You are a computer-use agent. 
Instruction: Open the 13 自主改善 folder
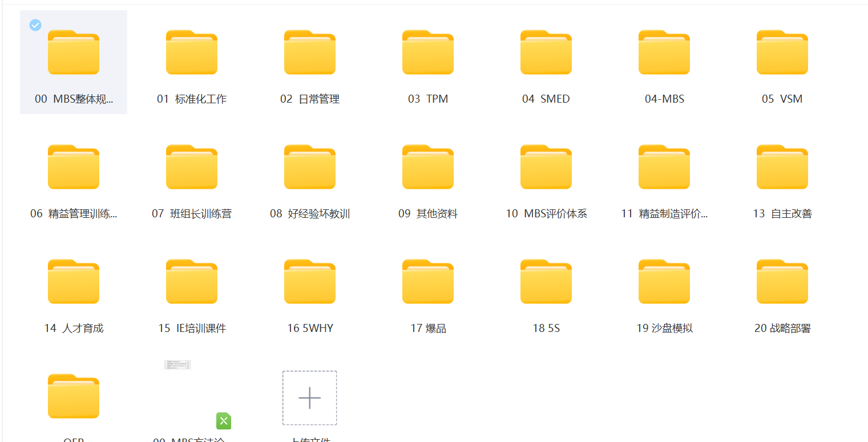(x=782, y=167)
